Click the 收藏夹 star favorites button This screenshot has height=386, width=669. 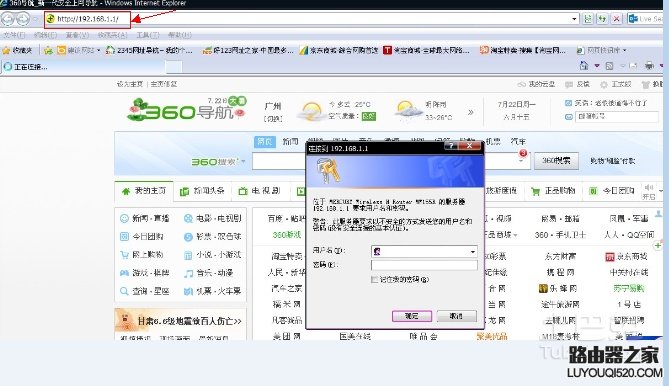coord(17,50)
